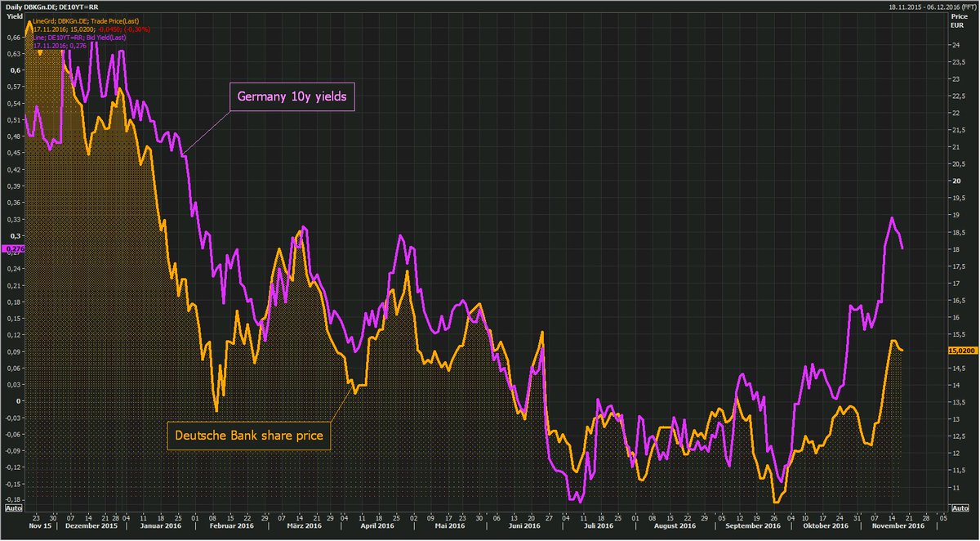Click the Februar 2016 label on time axis
980x541 pixels.
pyautogui.click(x=232, y=526)
